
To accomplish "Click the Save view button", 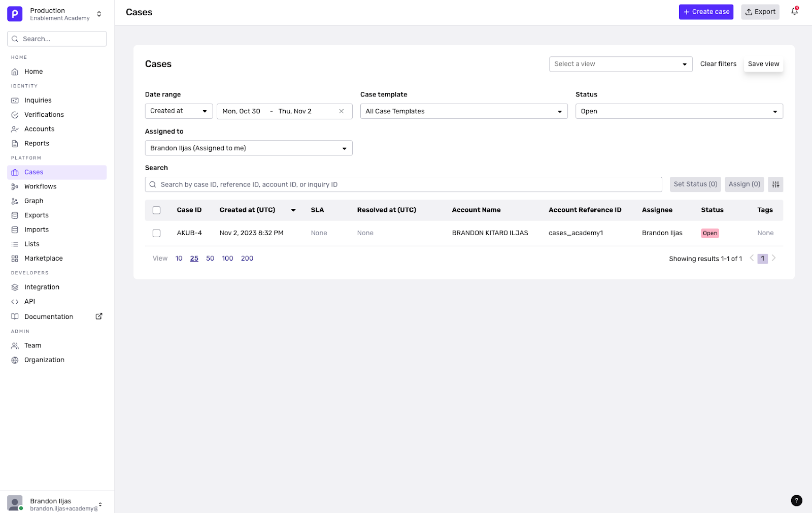I will [x=763, y=64].
